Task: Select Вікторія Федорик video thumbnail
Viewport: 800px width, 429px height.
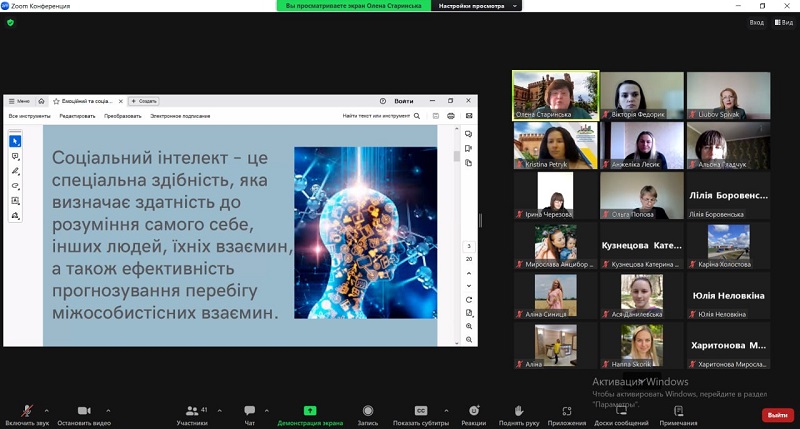Action: (x=641, y=96)
